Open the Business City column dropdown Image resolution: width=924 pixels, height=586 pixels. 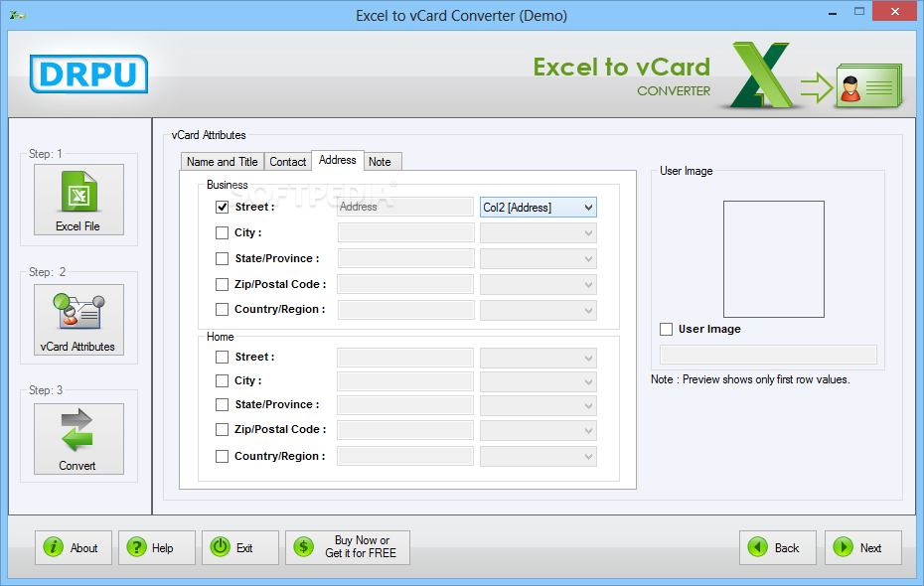coord(539,233)
